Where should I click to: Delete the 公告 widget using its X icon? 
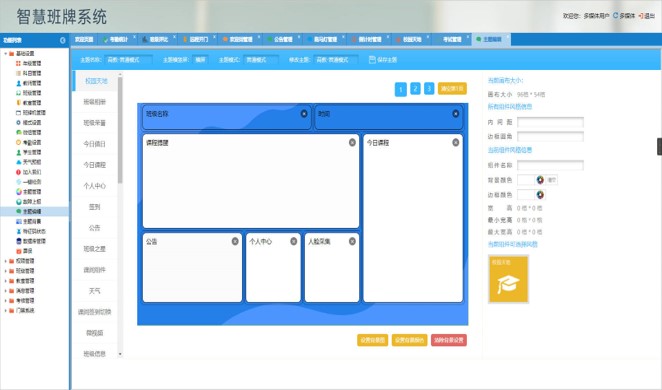pos(235,241)
